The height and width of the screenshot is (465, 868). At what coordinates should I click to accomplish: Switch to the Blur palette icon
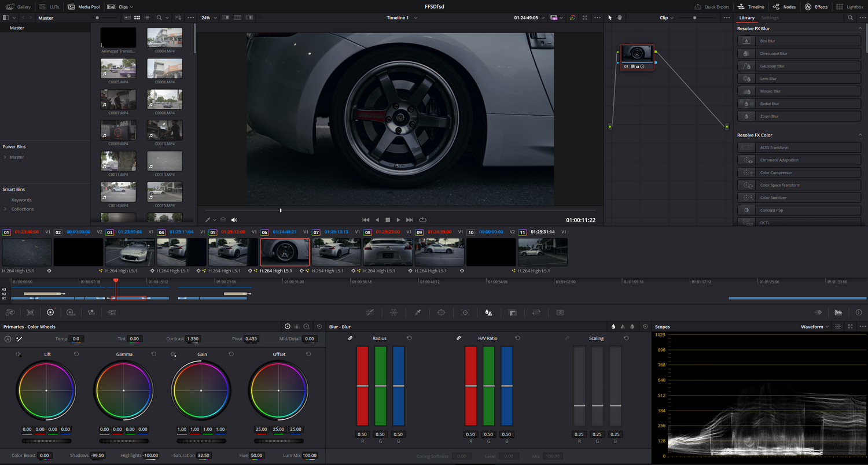(x=488, y=312)
